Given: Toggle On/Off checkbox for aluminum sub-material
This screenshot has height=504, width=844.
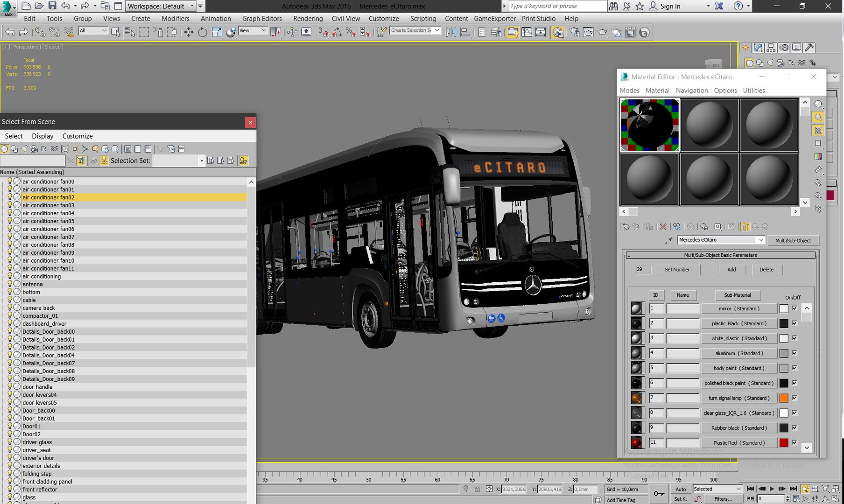Looking at the screenshot, I should 795,353.
